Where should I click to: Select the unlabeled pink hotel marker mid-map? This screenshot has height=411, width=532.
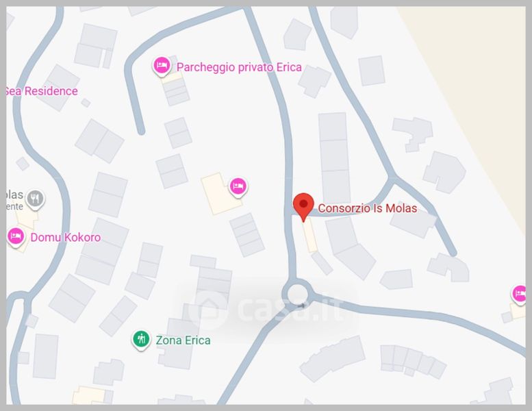tap(238, 187)
